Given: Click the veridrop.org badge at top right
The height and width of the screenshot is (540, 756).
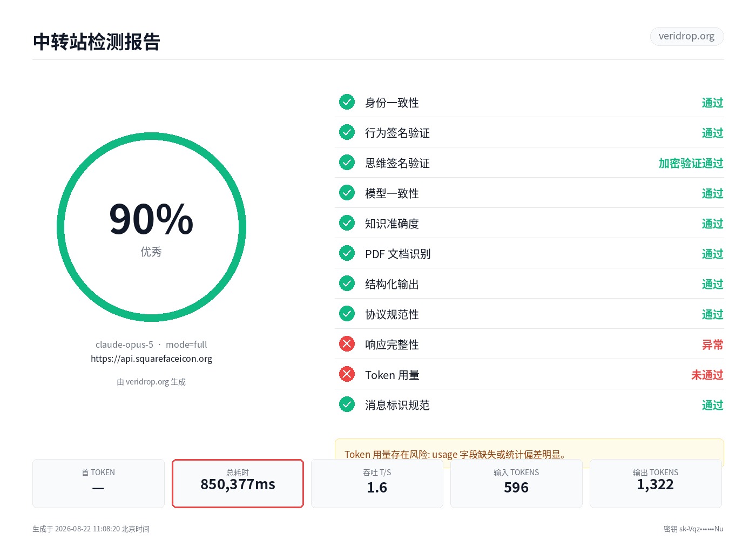Looking at the screenshot, I should coord(686,36).
